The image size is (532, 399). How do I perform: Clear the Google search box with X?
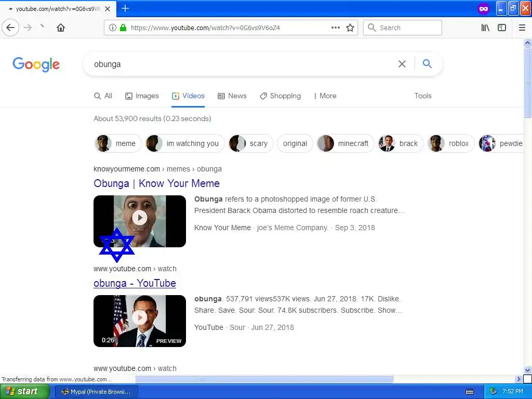click(x=402, y=64)
